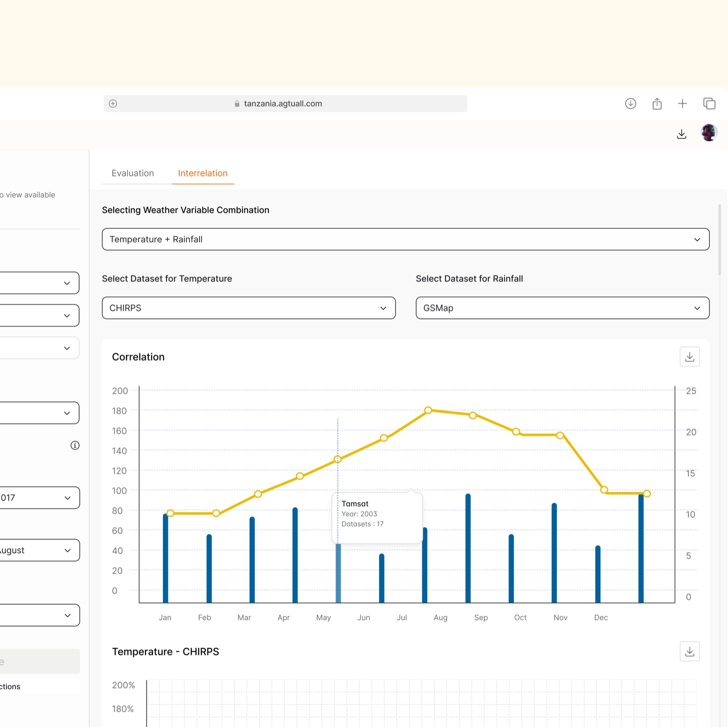Click the November blue bar
The width and height of the screenshot is (728, 727).
click(x=555, y=553)
